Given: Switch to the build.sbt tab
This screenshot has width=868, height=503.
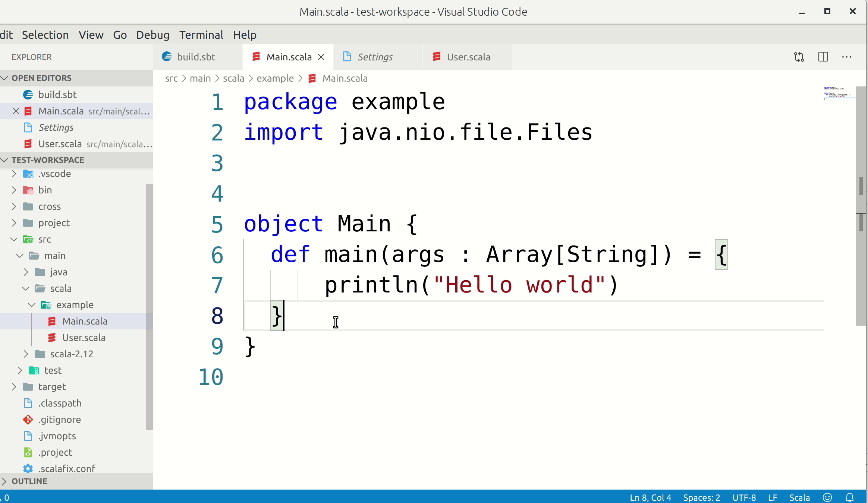Looking at the screenshot, I should tap(196, 57).
